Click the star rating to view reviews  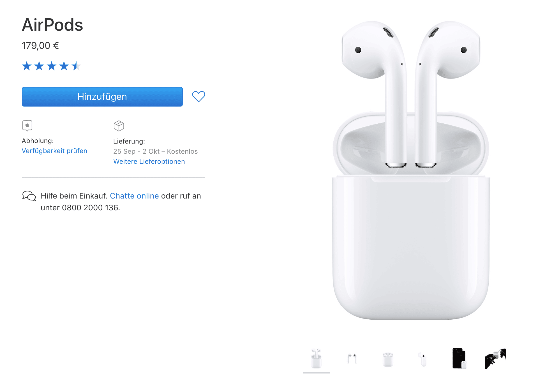click(52, 66)
